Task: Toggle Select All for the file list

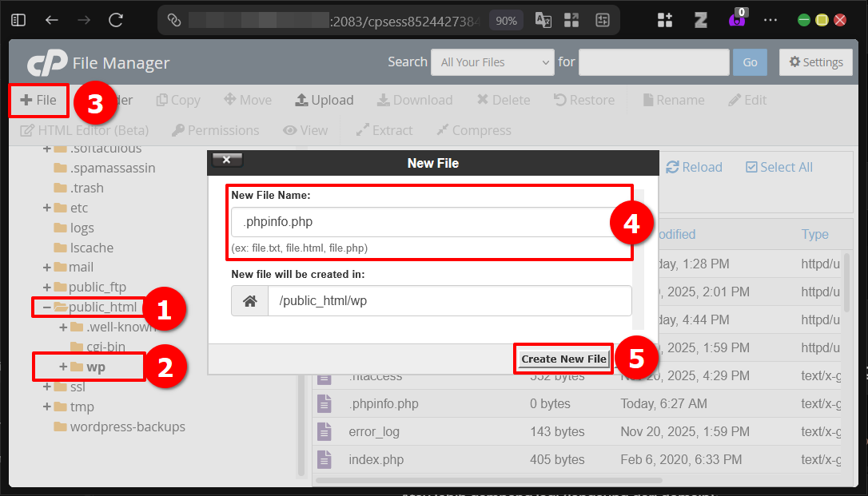Action: tap(778, 167)
